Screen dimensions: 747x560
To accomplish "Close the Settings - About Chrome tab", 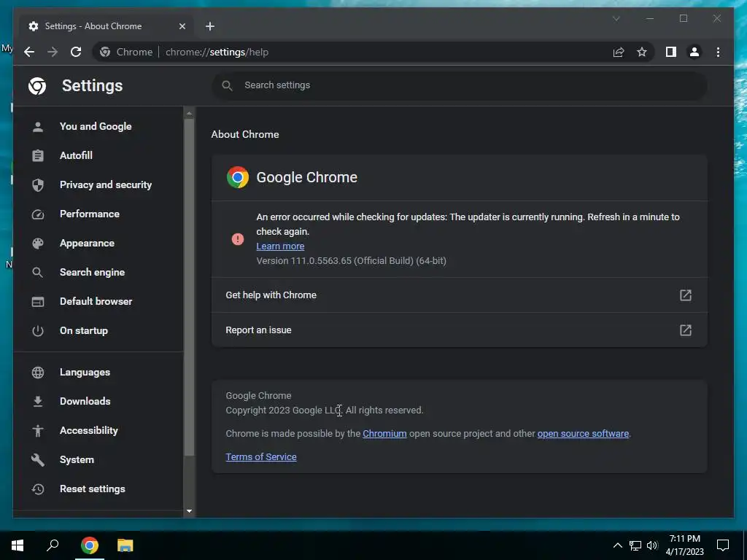I will pyautogui.click(x=182, y=26).
